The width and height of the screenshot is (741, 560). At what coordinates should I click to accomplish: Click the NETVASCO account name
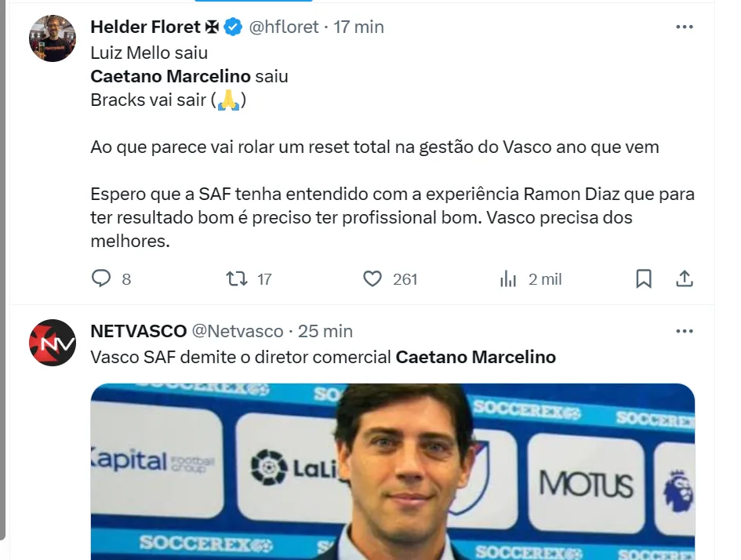[139, 331]
